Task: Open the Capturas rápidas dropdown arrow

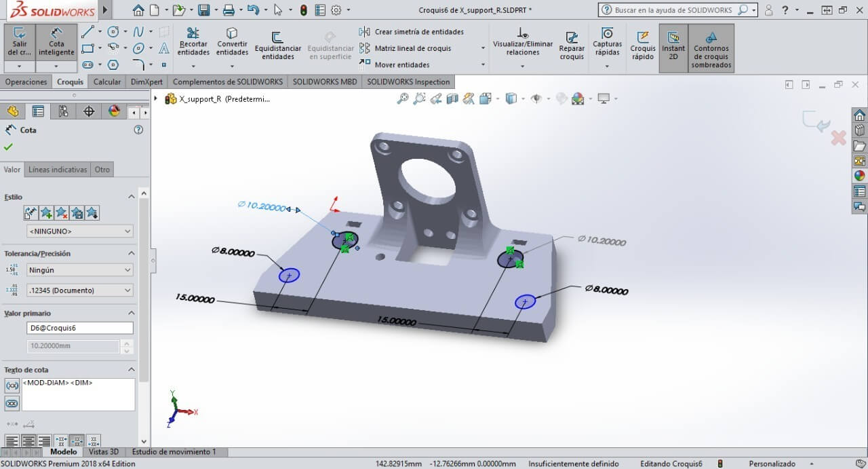Action: pos(607,66)
